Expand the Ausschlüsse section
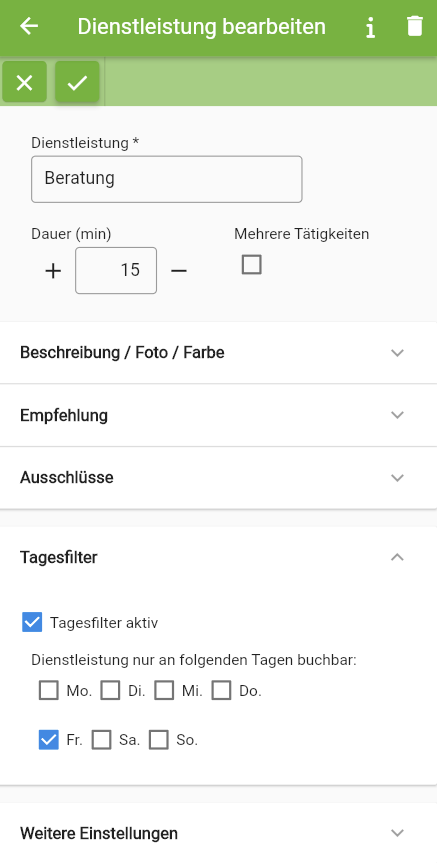This screenshot has height=863, width=437. point(218,477)
